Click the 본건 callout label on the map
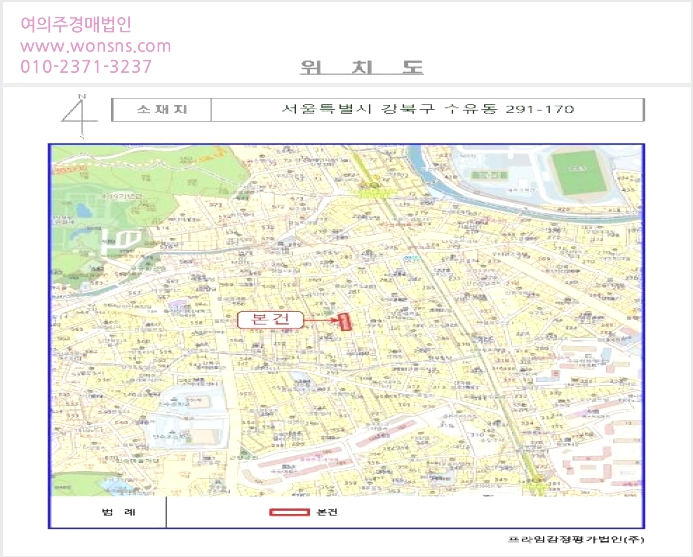Image resolution: width=693 pixels, height=557 pixels. [270, 320]
